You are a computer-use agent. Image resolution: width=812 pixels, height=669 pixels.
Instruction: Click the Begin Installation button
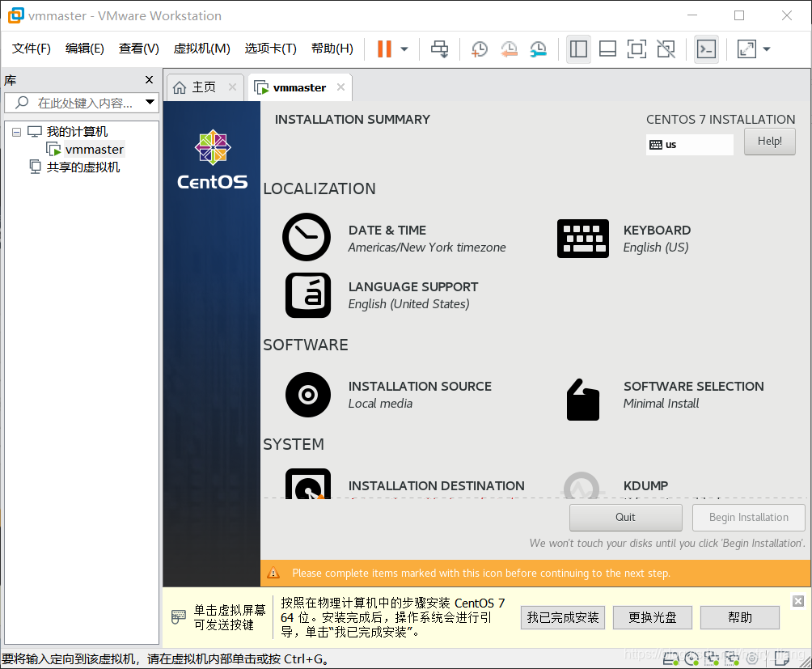(748, 517)
